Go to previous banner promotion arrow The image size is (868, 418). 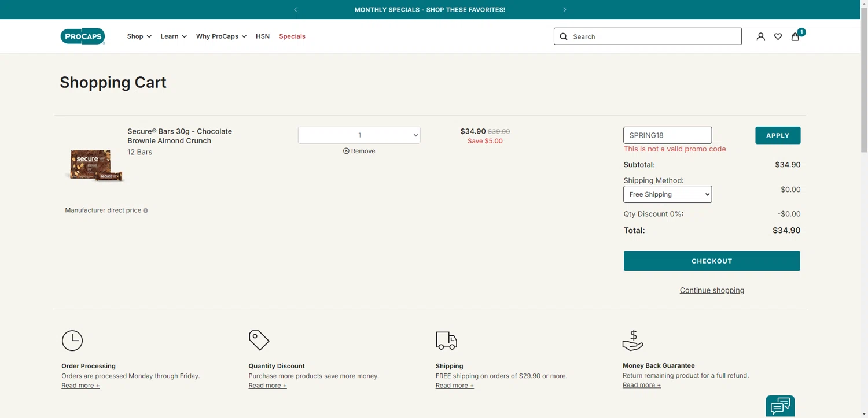[295, 10]
